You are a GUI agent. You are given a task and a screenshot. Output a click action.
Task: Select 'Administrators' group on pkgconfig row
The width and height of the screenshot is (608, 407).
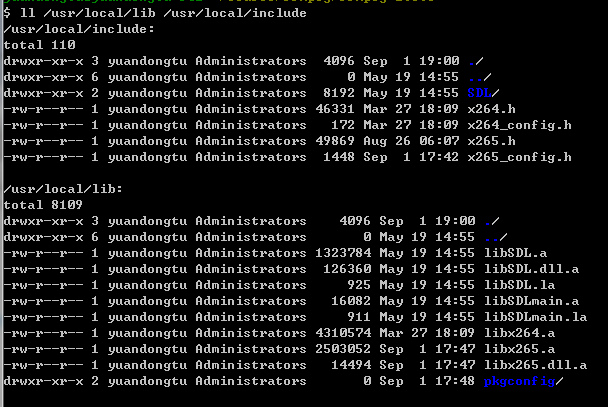pyautogui.click(x=251, y=381)
